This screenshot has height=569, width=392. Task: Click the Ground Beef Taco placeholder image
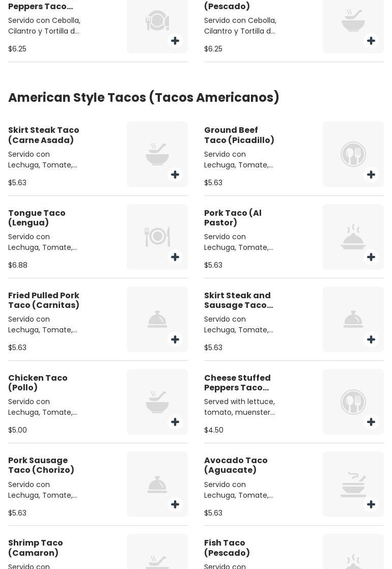353,153
